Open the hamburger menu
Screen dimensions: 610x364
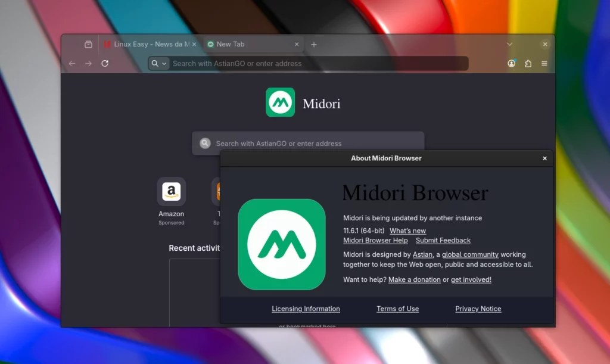pyautogui.click(x=544, y=63)
